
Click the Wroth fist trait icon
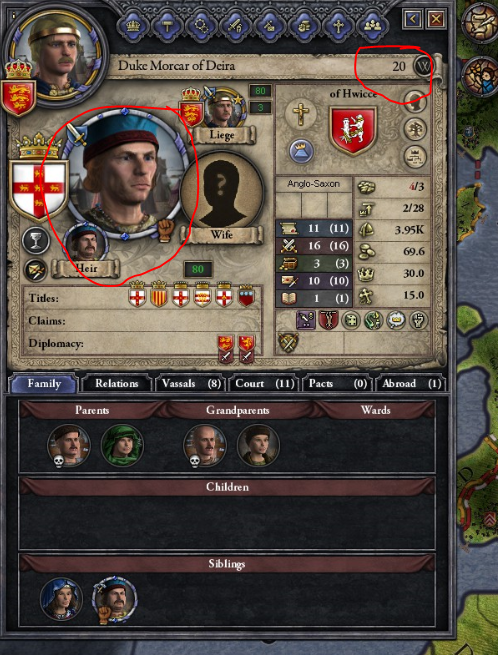coord(418,321)
